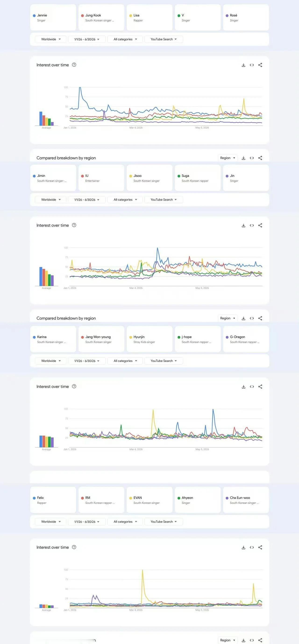Share the first Compared breakdown by region
This screenshot has width=299, height=644.
coord(260,158)
